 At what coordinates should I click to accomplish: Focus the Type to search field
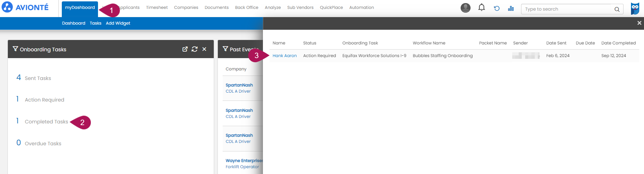pyautogui.click(x=572, y=9)
